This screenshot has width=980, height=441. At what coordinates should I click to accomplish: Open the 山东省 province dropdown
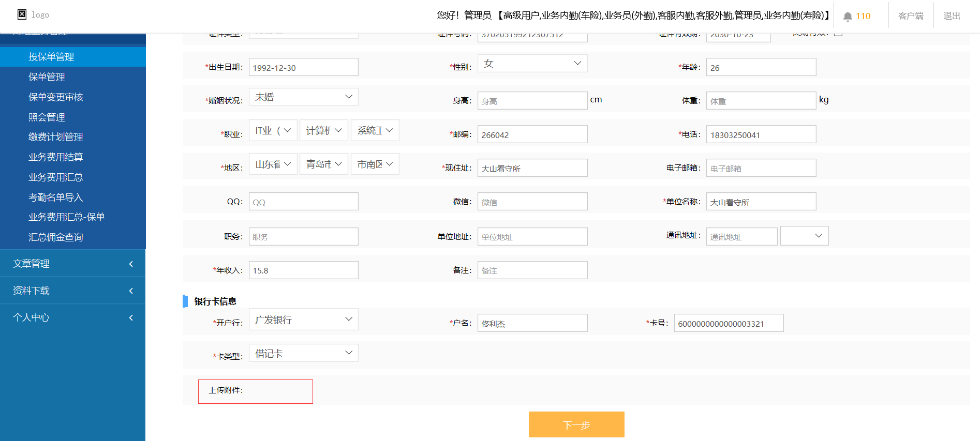273,164
